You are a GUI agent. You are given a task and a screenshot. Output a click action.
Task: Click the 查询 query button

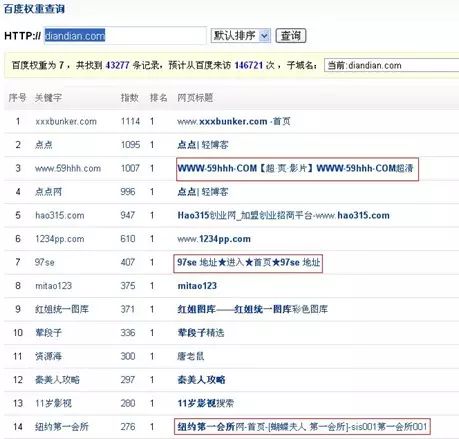291,35
